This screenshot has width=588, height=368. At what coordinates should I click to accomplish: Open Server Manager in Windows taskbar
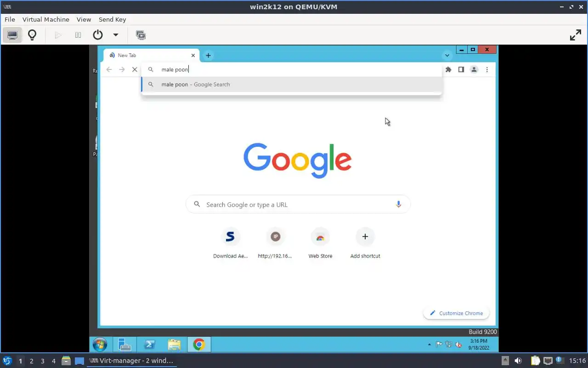pos(124,344)
